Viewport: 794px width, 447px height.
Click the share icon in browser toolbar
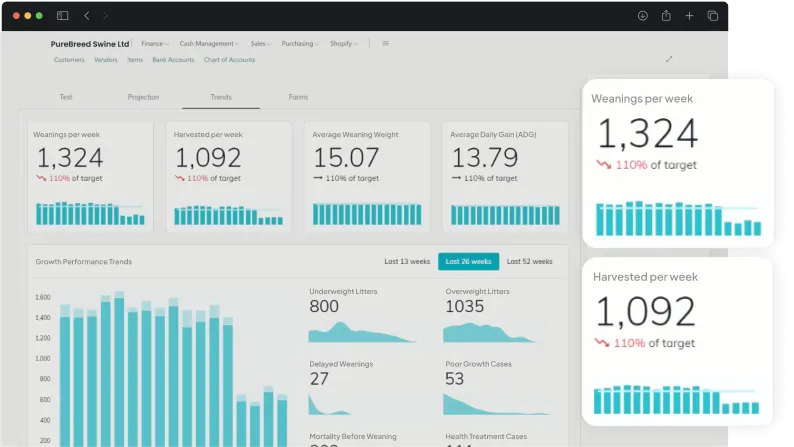[x=666, y=16]
